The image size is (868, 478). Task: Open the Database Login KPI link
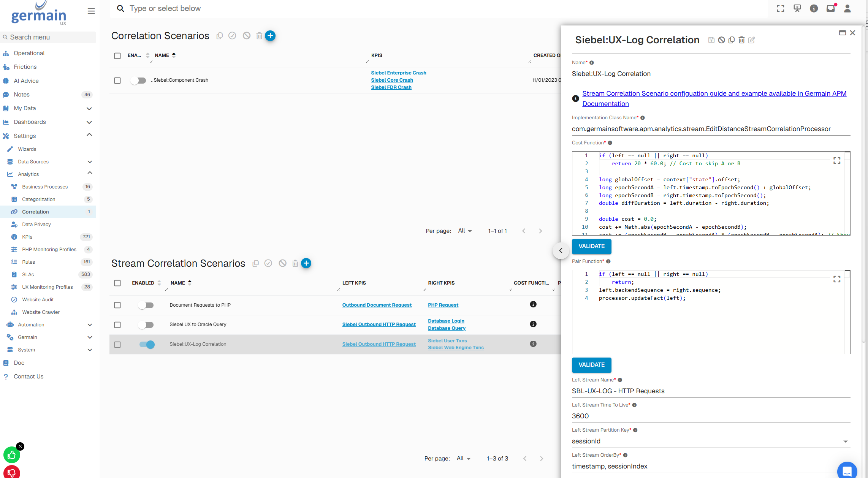coord(446,321)
